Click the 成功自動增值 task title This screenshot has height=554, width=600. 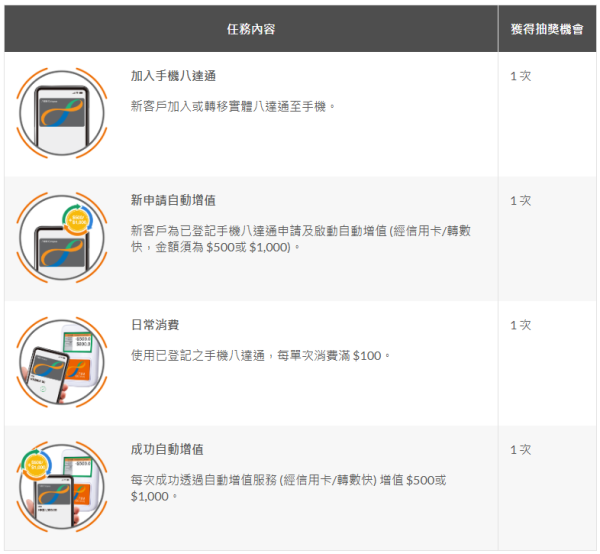click(167, 449)
